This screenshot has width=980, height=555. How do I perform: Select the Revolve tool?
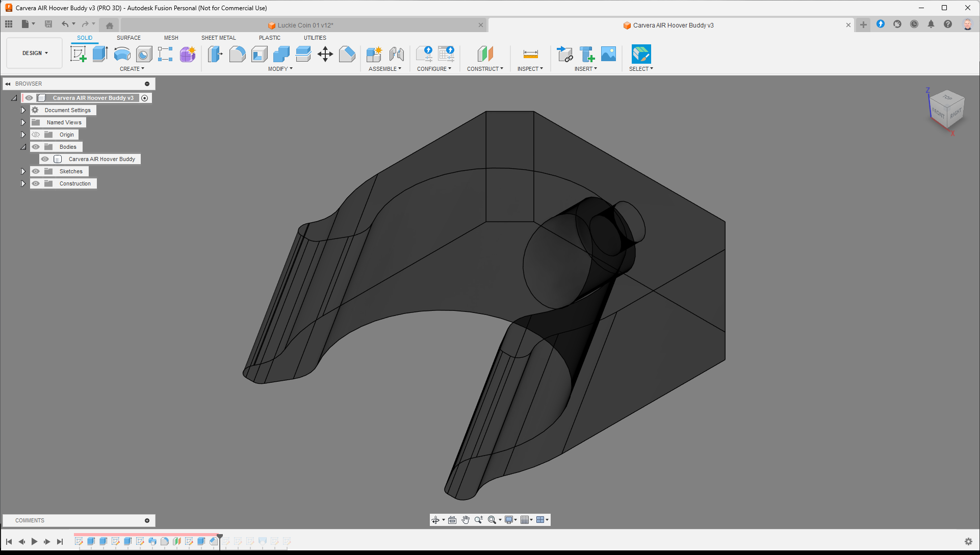point(122,54)
